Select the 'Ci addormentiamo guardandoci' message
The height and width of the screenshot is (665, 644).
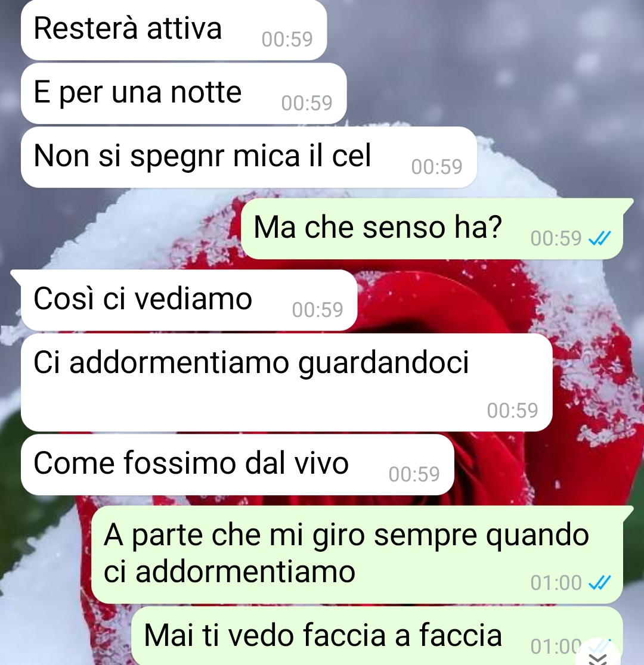pos(287,382)
